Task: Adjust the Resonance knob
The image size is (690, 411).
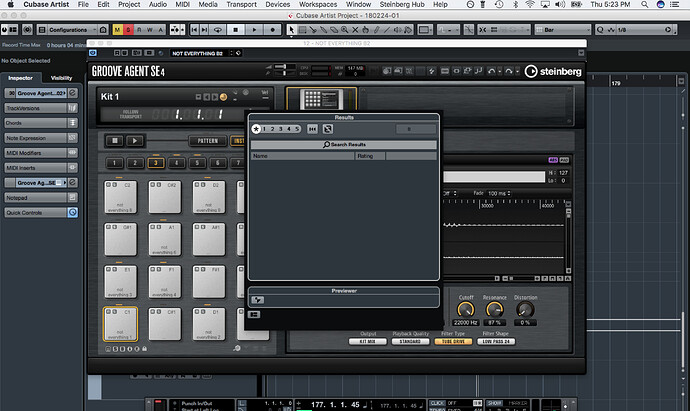Action: click(x=495, y=310)
